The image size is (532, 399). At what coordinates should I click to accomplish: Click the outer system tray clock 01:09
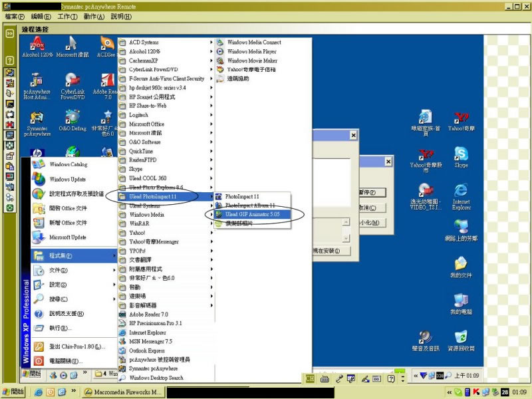(519, 392)
